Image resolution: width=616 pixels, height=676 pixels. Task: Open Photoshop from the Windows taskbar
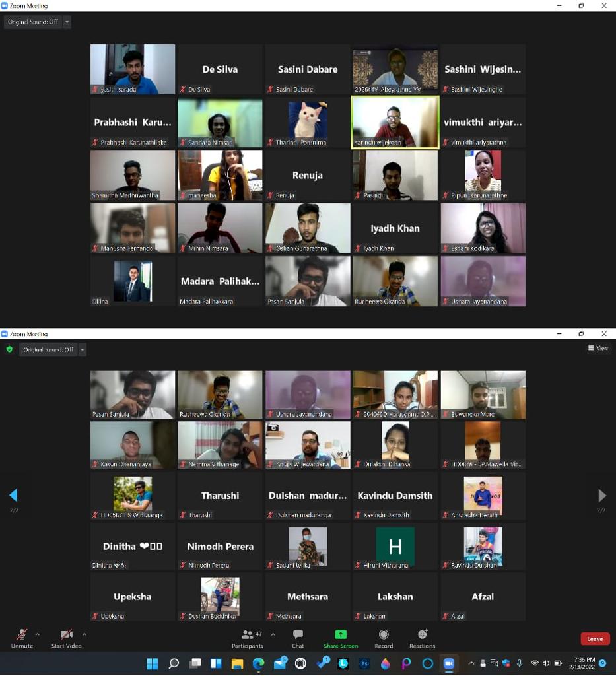click(x=364, y=663)
